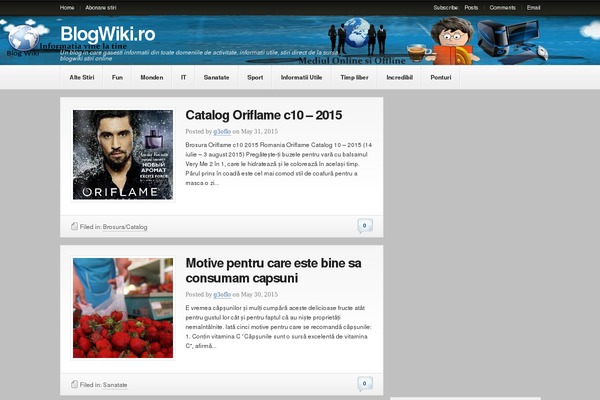
Task: Click the strawberries post thumbnail image
Action: tap(123, 308)
